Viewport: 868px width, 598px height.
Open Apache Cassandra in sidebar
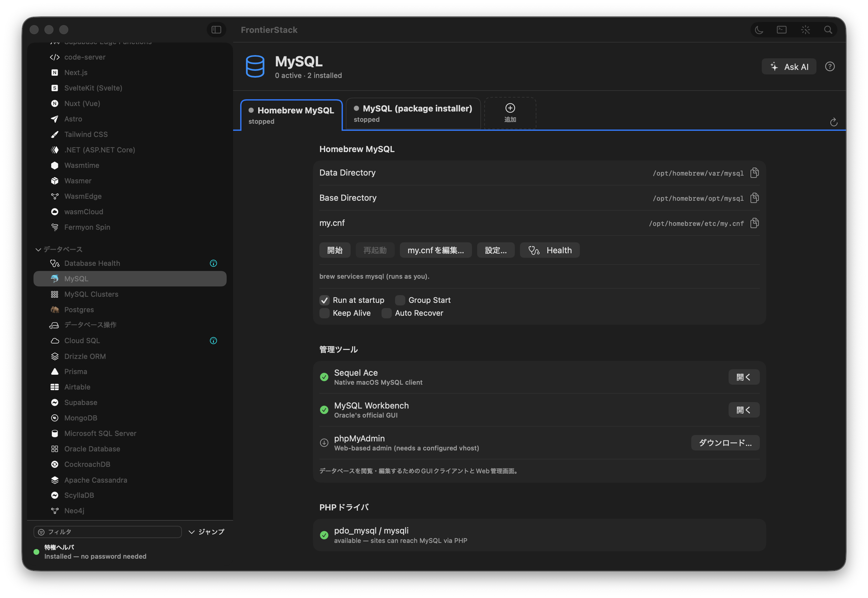(130, 480)
